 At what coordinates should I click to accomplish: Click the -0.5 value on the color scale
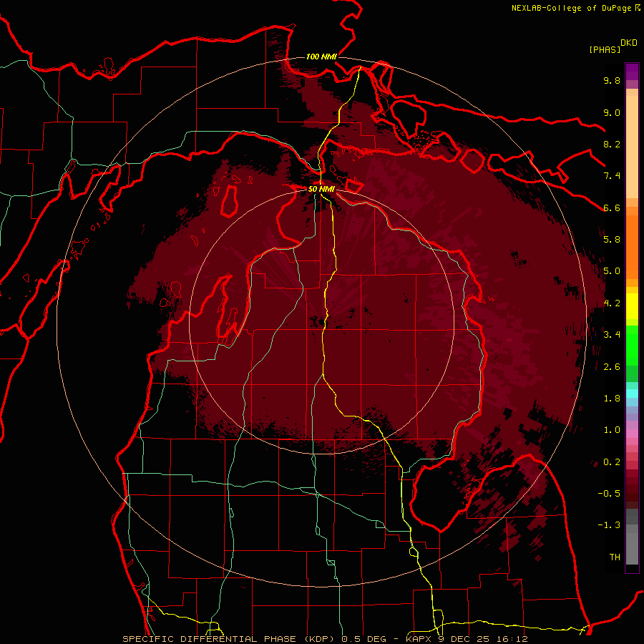point(609,494)
